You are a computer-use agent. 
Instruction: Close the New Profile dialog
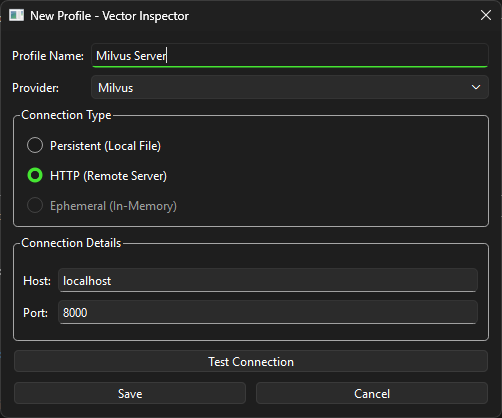[x=486, y=15]
